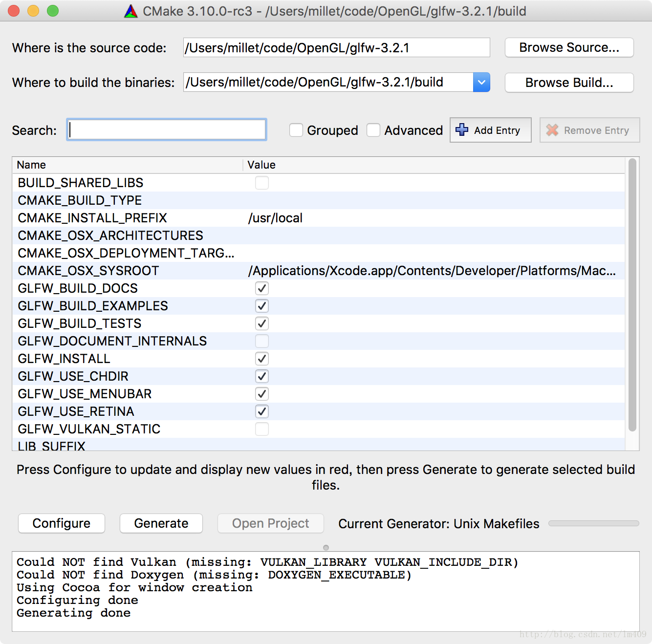Viewport: 652px width, 644px height.
Task: Focus the Search input field
Action: pos(167,129)
